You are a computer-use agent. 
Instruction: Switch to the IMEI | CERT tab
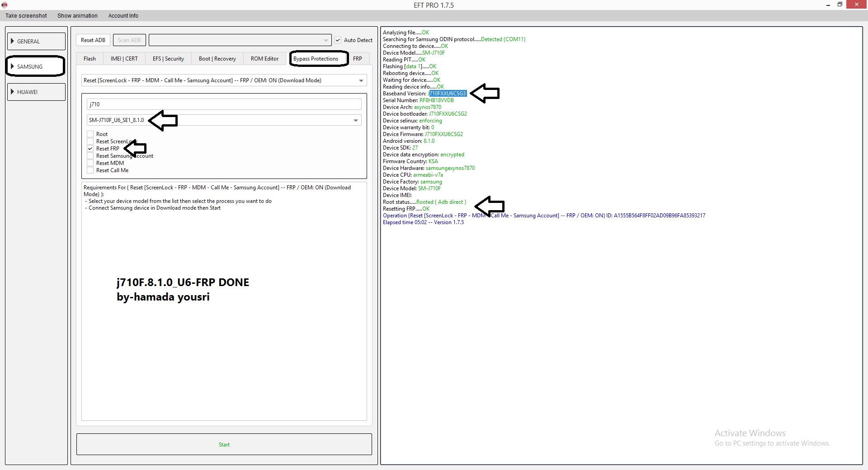(124, 59)
